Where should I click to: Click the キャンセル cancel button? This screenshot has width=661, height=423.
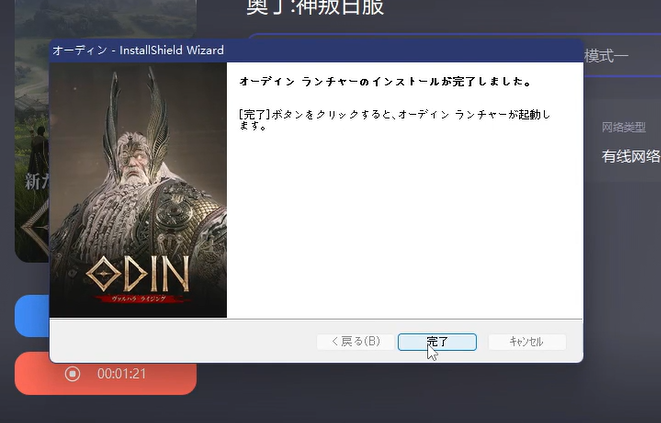tap(527, 342)
